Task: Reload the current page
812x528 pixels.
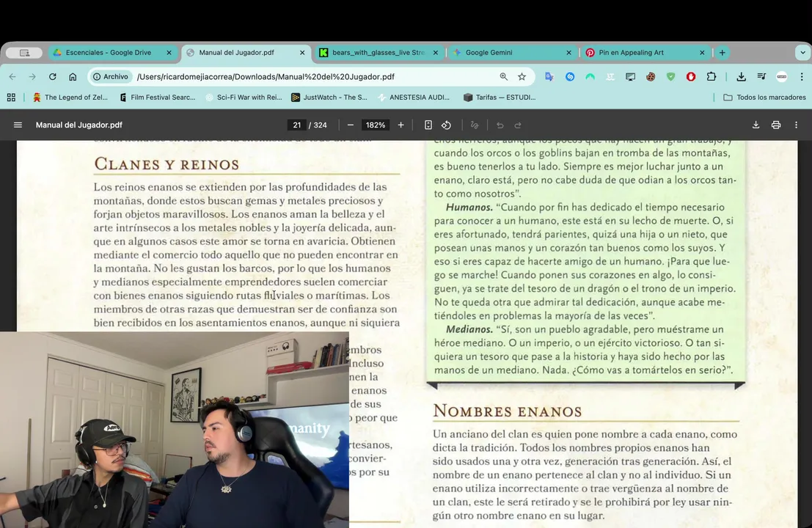Action: (52, 76)
